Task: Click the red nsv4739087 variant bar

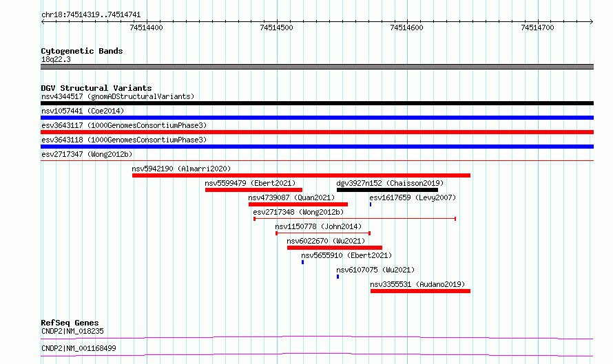Action: coord(298,204)
